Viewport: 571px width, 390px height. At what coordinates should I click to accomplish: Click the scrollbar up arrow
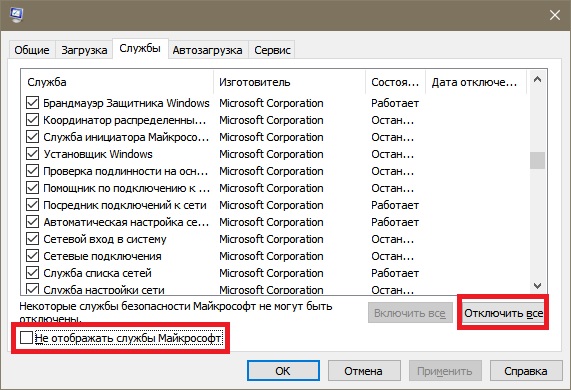coord(537,80)
